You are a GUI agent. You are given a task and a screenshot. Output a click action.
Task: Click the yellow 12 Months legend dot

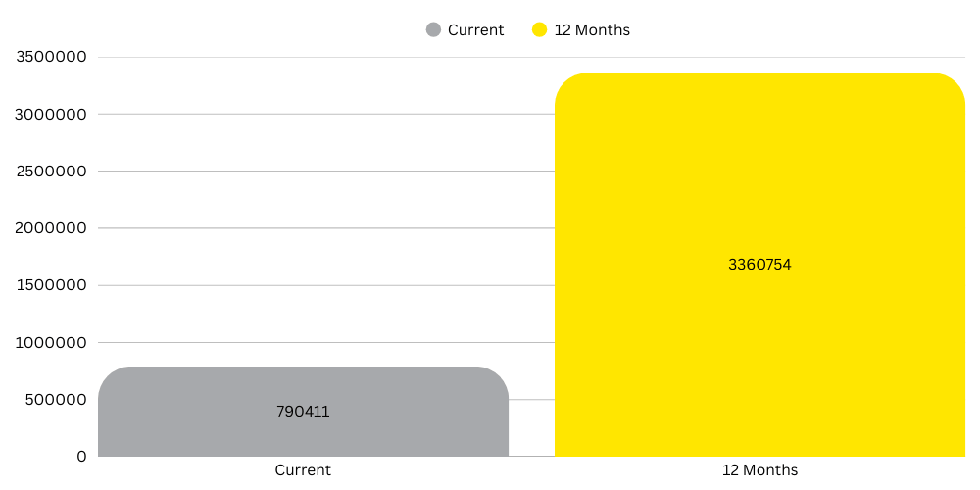pyautogui.click(x=539, y=30)
